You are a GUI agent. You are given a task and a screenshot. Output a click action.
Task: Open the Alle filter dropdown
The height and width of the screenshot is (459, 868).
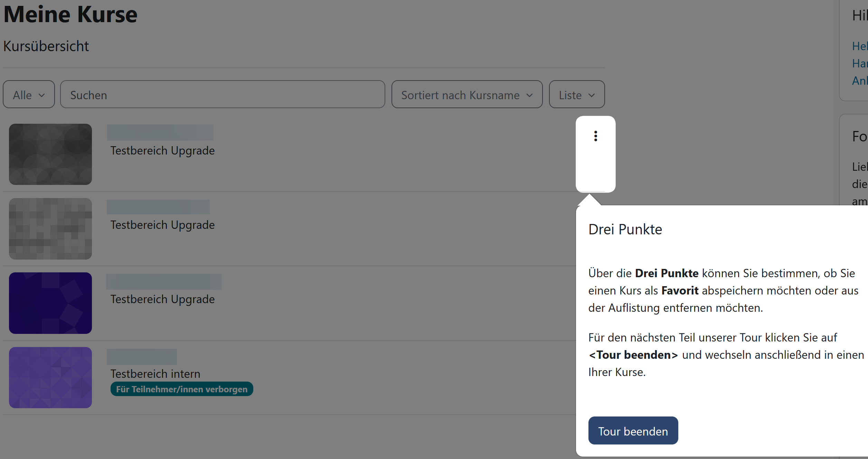pyautogui.click(x=29, y=95)
